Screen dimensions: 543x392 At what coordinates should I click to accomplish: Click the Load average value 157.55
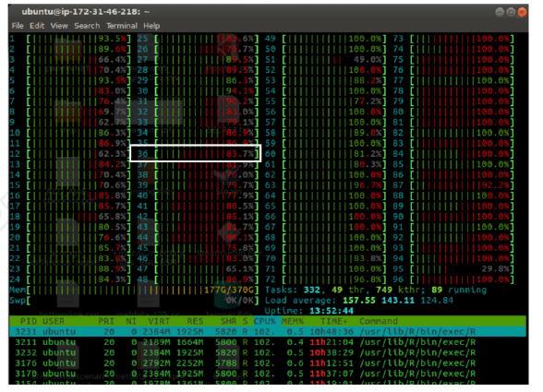tap(359, 301)
